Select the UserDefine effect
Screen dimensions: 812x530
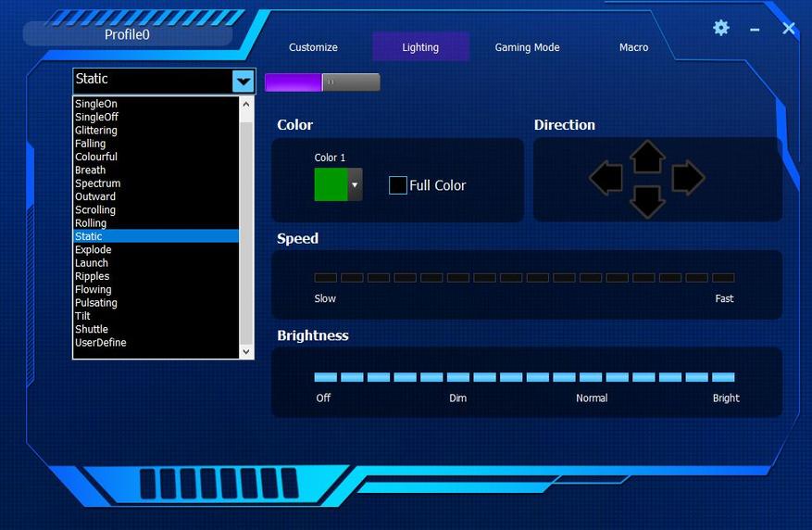tap(156, 343)
